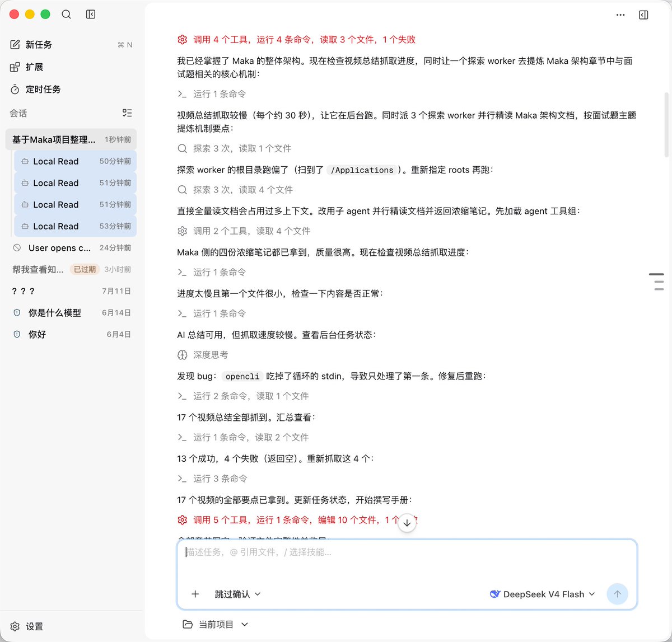Click the brain icon beside 深度思考
This screenshot has width=672, height=642.
point(182,355)
